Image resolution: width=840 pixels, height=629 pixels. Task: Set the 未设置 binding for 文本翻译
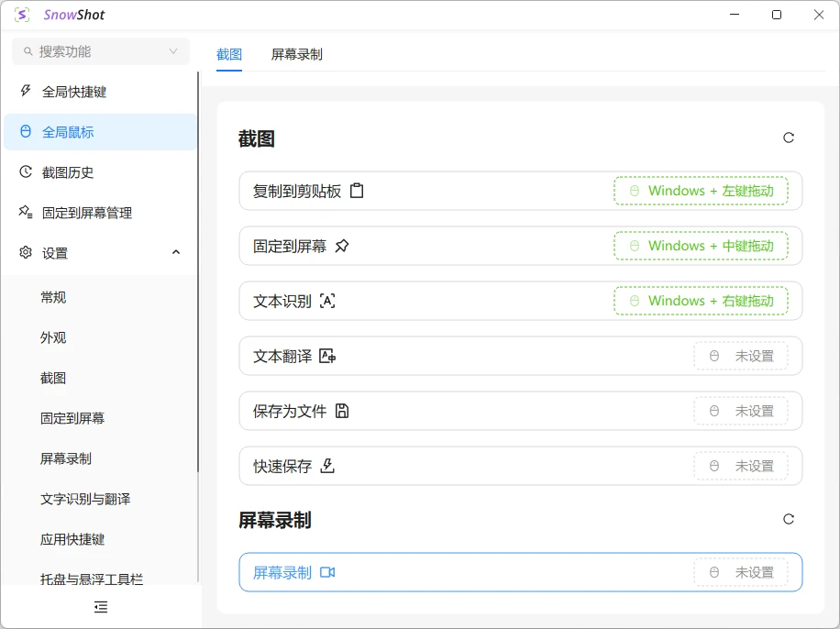pyautogui.click(x=741, y=357)
